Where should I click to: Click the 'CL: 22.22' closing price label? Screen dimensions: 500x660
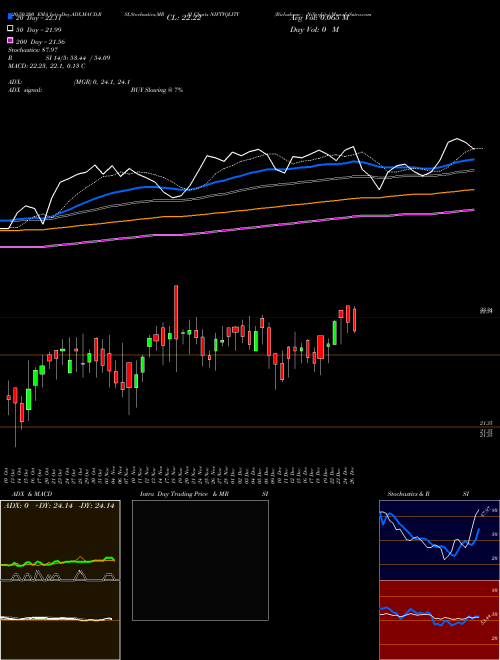pos(184,18)
